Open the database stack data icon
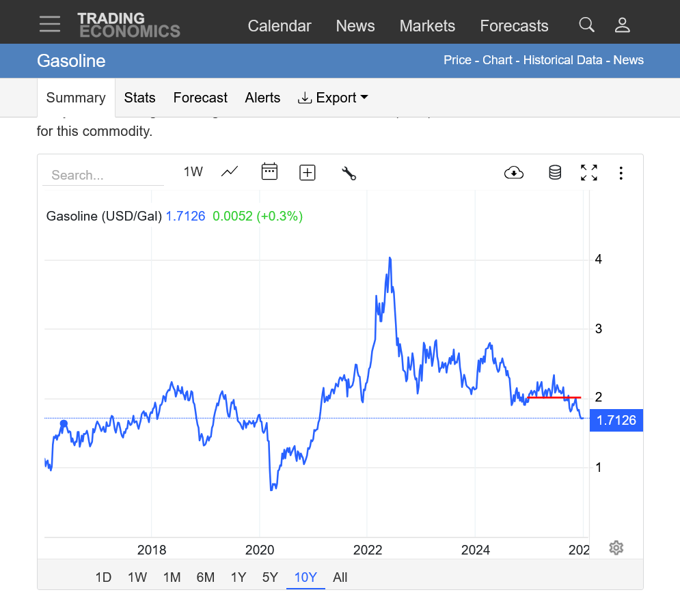Image resolution: width=680 pixels, height=616 pixels. [x=555, y=173]
